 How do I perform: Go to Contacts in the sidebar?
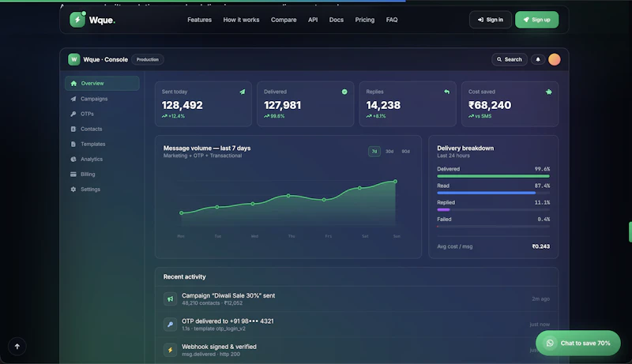coord(102,129)
